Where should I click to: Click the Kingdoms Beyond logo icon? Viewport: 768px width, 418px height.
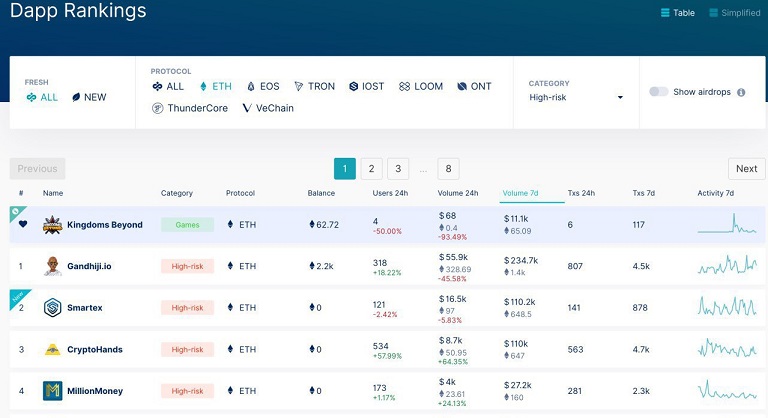pyautogui.click(x=52, y=225)
